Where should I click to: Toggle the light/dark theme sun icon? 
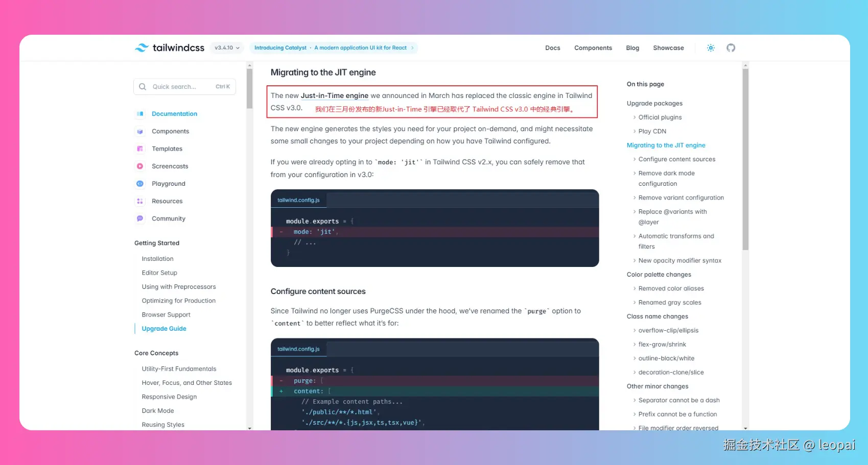(711, 48)
